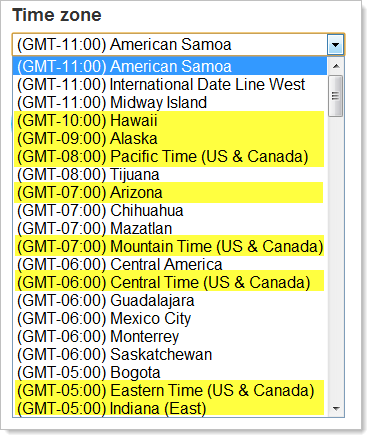The image size is (372, 440).
Task: Select (GMT-06:00) Monterrey
Action: (170, 336)
